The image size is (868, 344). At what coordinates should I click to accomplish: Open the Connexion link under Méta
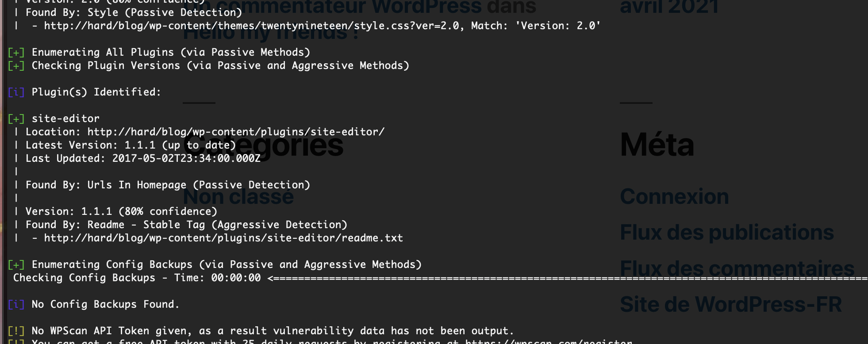point(674,197)
